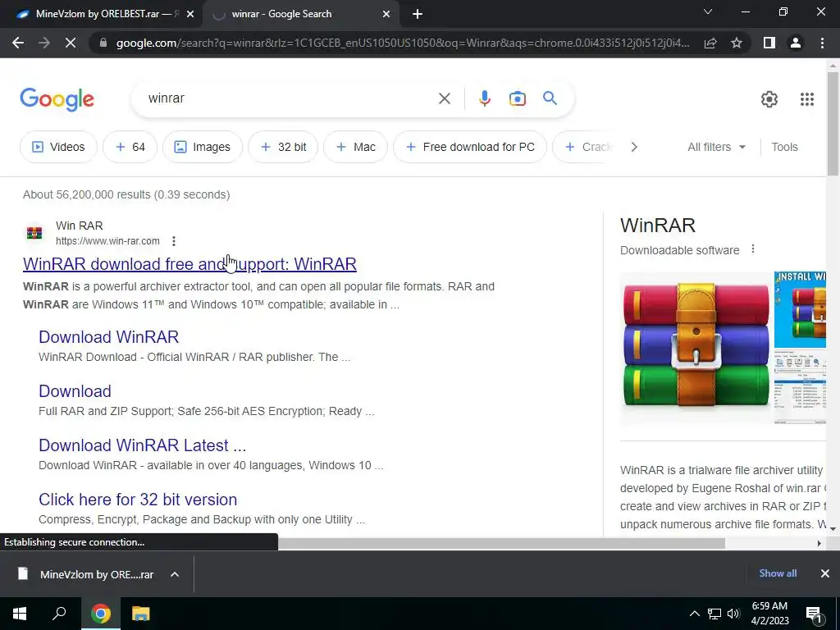Open the taskbar clock and date
The width and height of the screenshot is (840, 630).
coord(769,614)
